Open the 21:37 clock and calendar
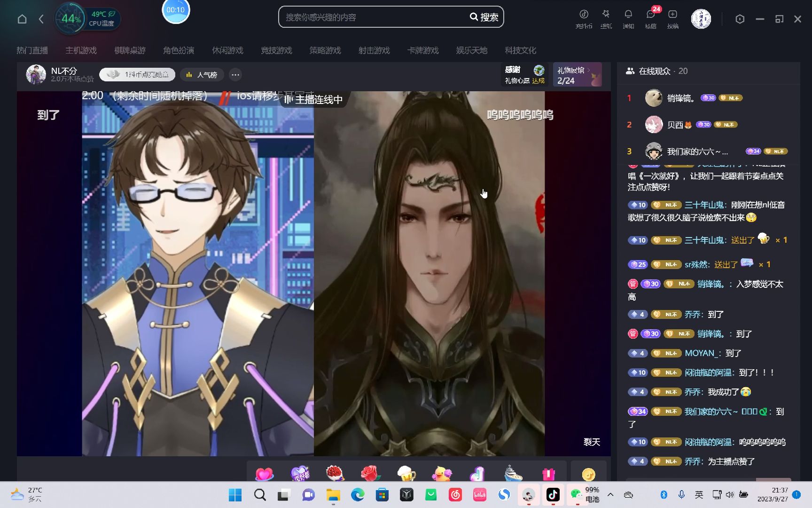This screenshot has height=508, width=812. tap(773, 494)
